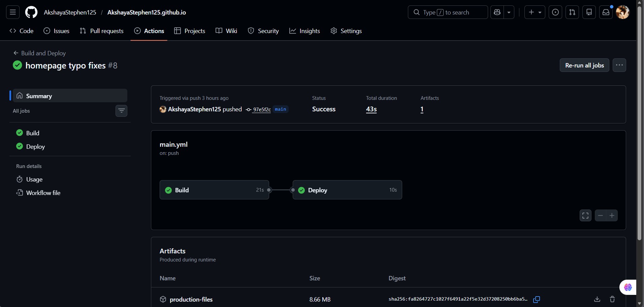The image size is (644, 307).
Task: Open the jobs filter button
Action: [121, 111]
